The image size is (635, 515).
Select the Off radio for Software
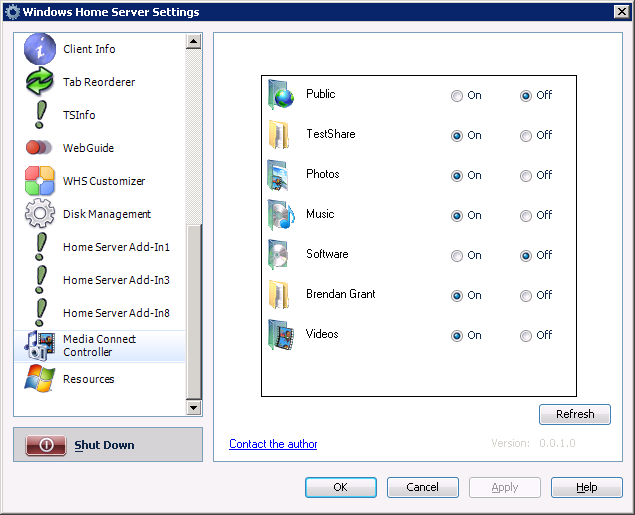click(525, 256)
